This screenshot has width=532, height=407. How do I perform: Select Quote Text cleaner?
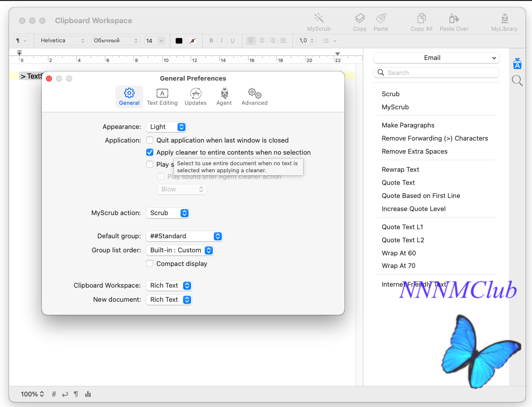coord(398,183)
